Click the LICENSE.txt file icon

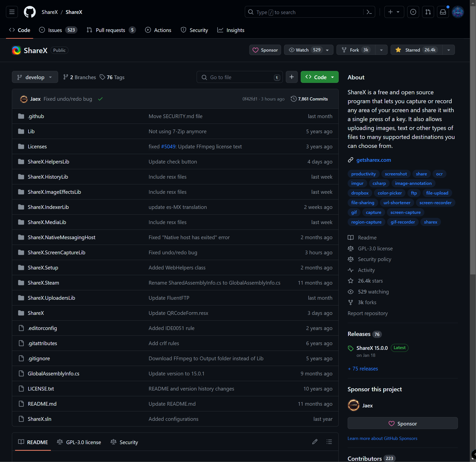[21, 389]
